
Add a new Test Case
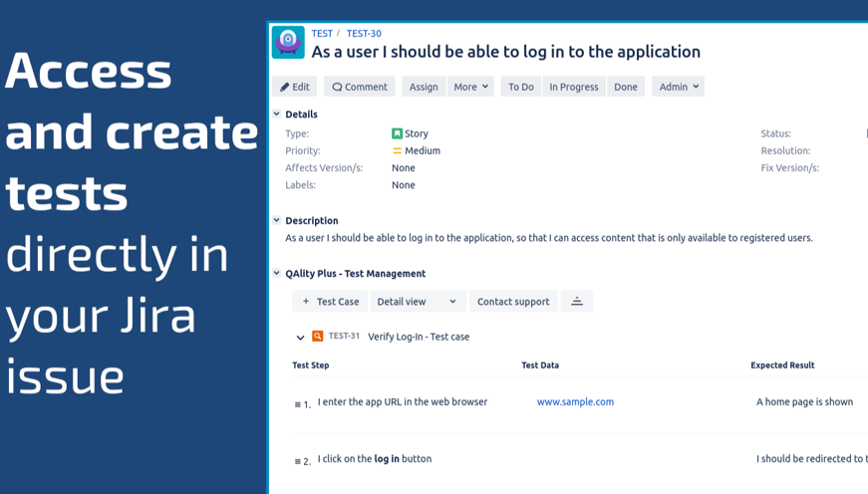pos(330,301)
